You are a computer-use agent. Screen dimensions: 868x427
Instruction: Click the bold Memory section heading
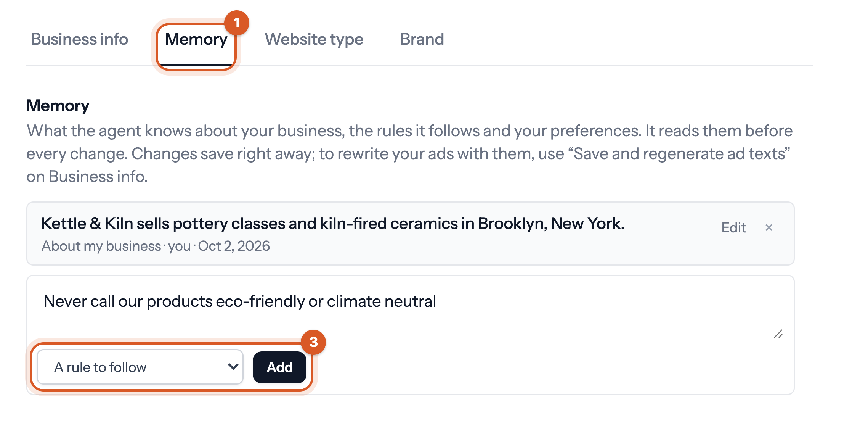click(x=58, y=106)
